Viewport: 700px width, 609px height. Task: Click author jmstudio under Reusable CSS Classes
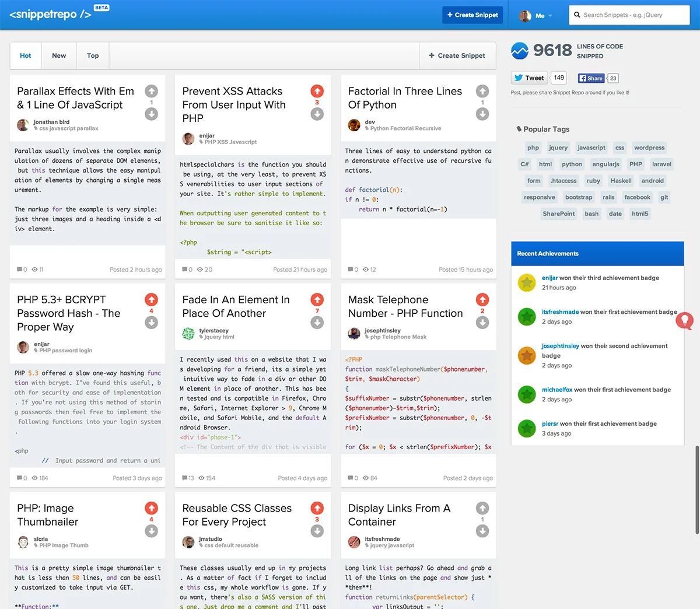[x=211, y=539]
